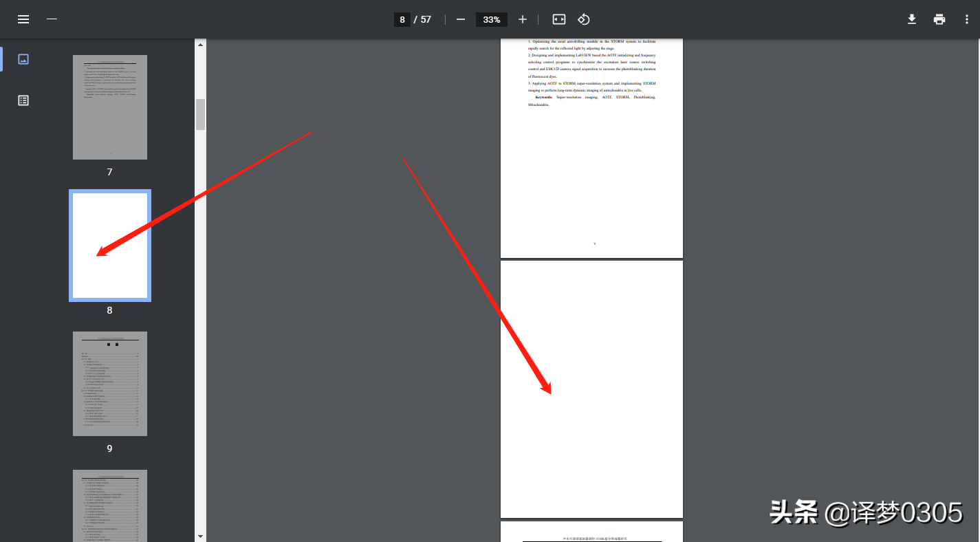The image size is (980, 542).
Task: Open page 9 table of contents thumbnail
Action: pyautogui.click(x=110, y=384)
